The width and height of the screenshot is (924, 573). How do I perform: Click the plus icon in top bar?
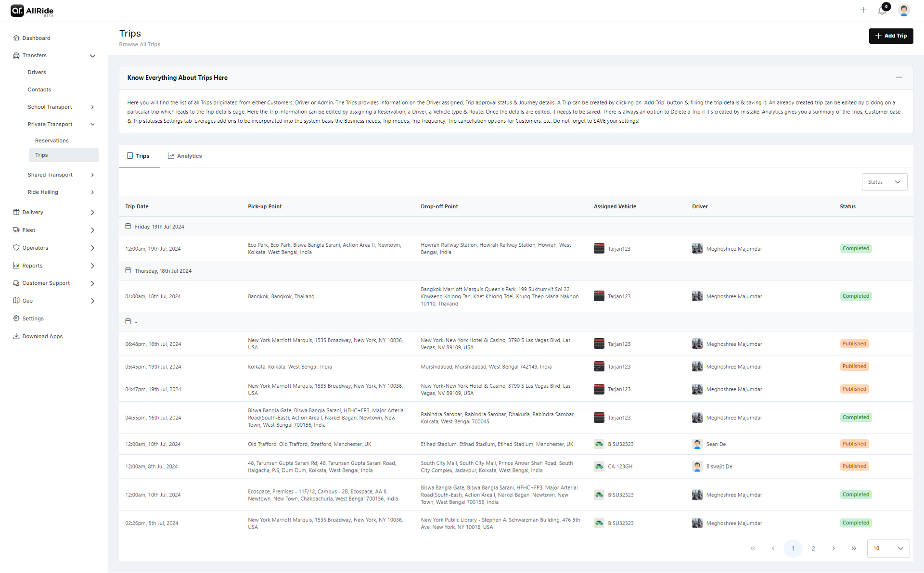tap(863, 10)
